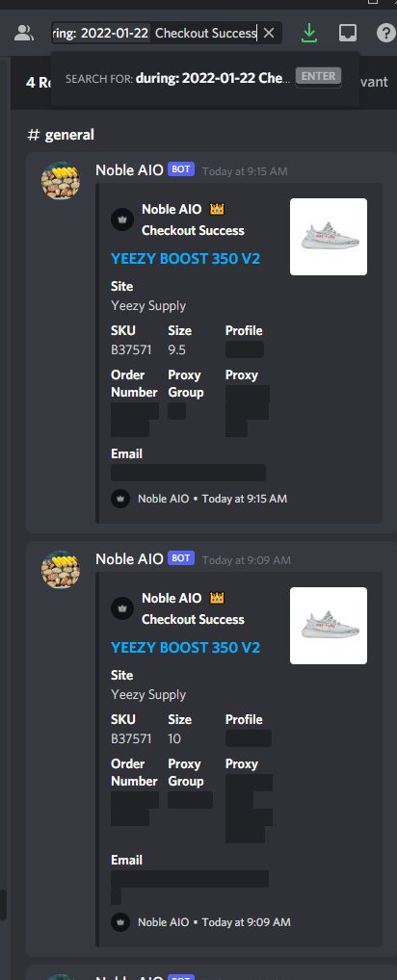Screen dimensions: 397x980
Task: Open the help question mark icon
Action: point(386,33)
